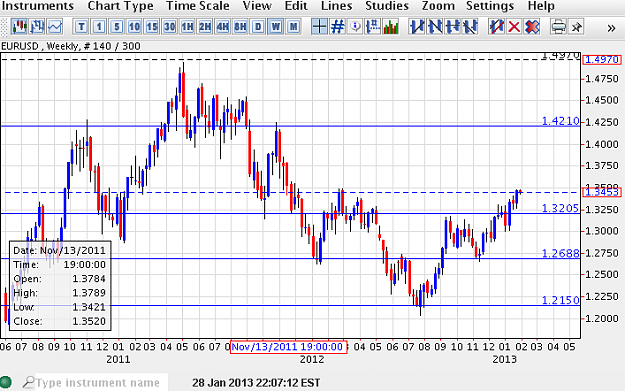The image size is (625, 391).
Task: Click the instrument name search field
Action: [x=101, y=383]
